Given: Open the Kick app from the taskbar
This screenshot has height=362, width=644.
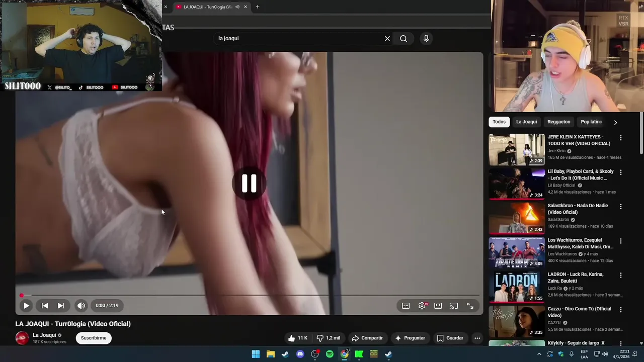Looking at the screenshot, I should 359,354.
